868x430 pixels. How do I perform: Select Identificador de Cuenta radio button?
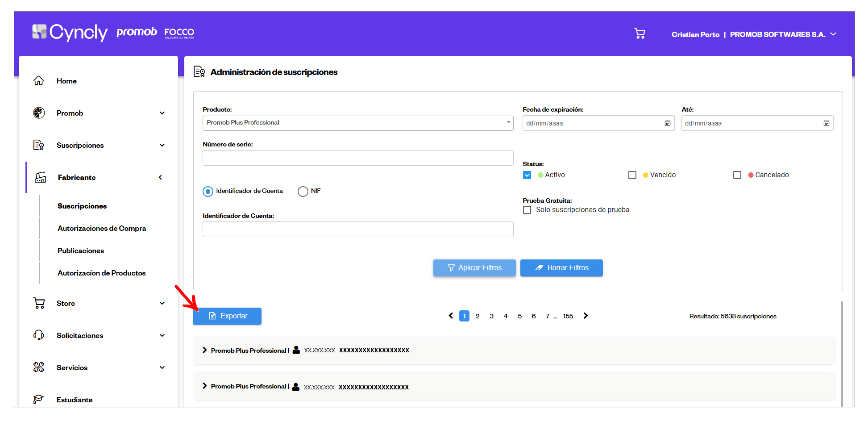tap(208, 192)
